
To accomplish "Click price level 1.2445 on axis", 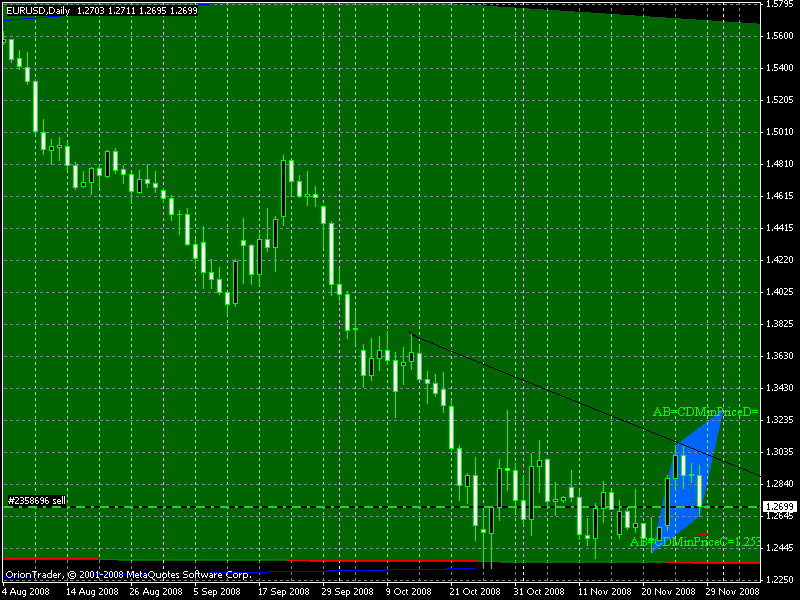I will coord(780,548).
